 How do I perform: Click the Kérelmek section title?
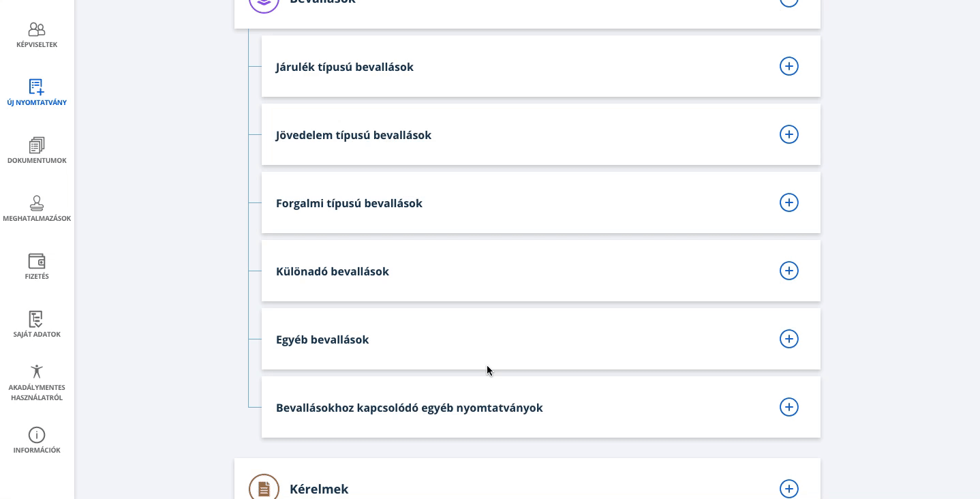pos(319,489)
